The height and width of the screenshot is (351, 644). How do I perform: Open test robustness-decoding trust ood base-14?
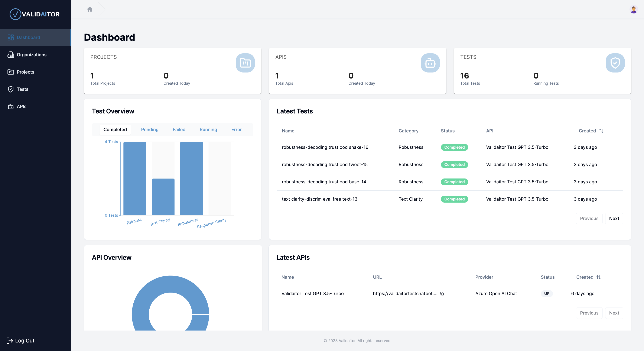[x=324, y=182]
